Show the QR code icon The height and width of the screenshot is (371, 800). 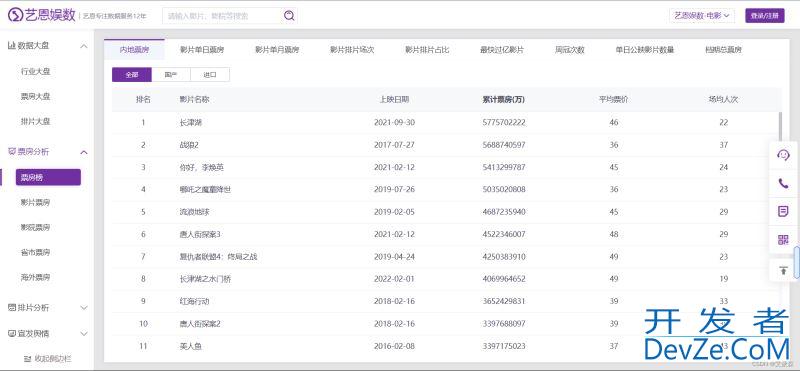click(x=783, y=239)
